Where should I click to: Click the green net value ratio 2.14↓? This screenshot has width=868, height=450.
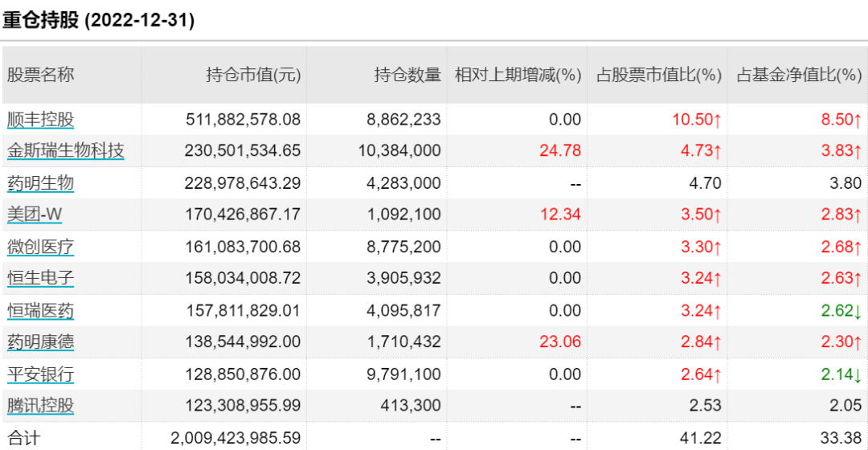click(841, 374)
